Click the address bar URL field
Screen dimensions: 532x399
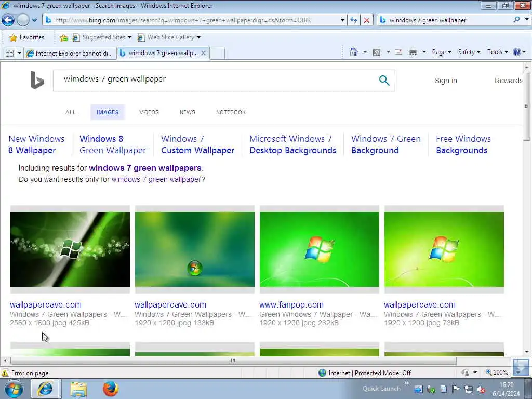[193, 20]
